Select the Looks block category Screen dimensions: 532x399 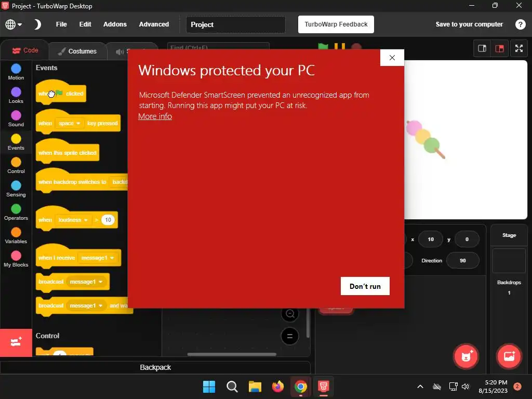(16, 96)
